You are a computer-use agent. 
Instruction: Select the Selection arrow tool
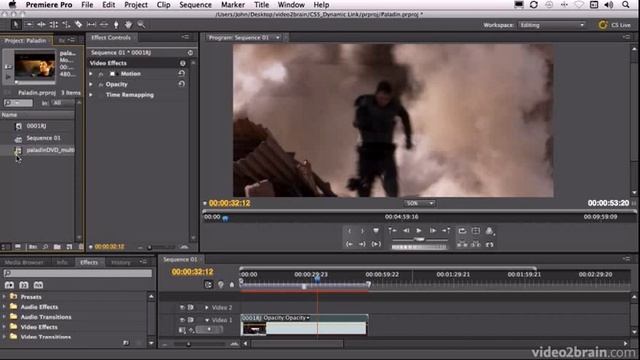pyautogui.click(x=16, y=24)
